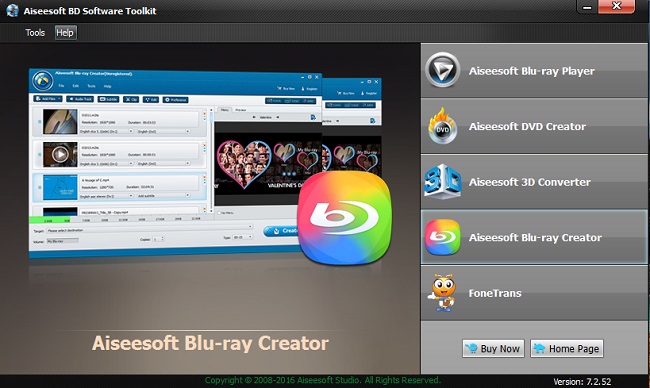650x388 pixels.
Task: Select the FoneTrans label
Action: coord(495,293)
